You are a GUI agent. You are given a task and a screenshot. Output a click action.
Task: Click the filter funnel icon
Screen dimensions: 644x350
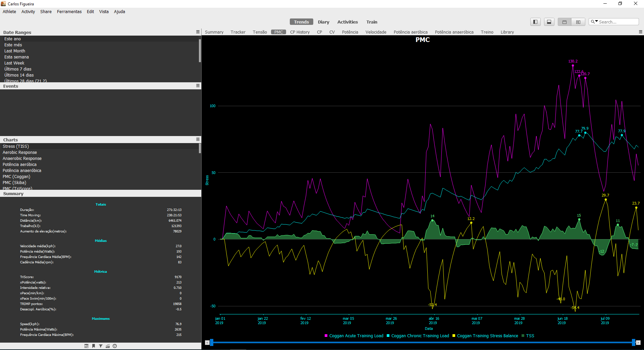(x=101, y=346)
